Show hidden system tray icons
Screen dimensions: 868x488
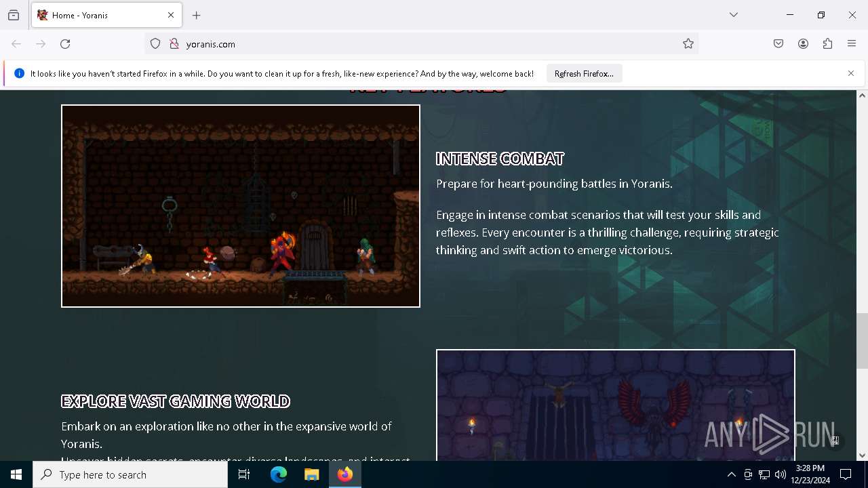(x=731, y=474)
